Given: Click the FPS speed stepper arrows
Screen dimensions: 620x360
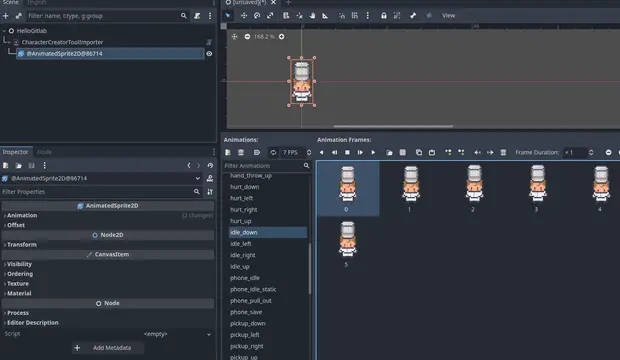Looking at the screenshot, I should click(x=309, y=152).
